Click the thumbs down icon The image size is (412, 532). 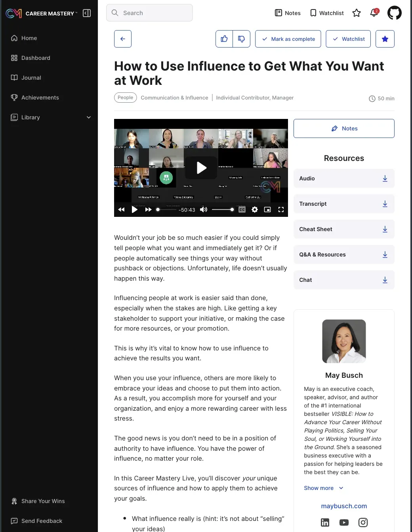(x=242, y=39)
